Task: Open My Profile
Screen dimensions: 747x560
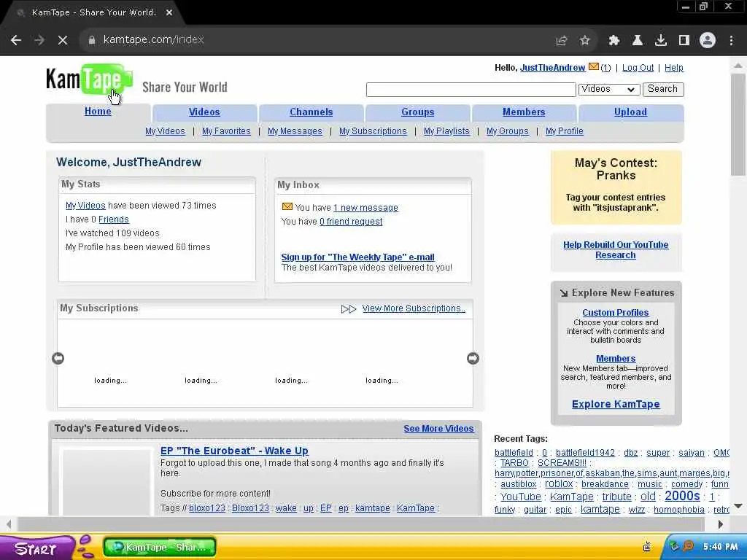Action: (x=565, y=131)
